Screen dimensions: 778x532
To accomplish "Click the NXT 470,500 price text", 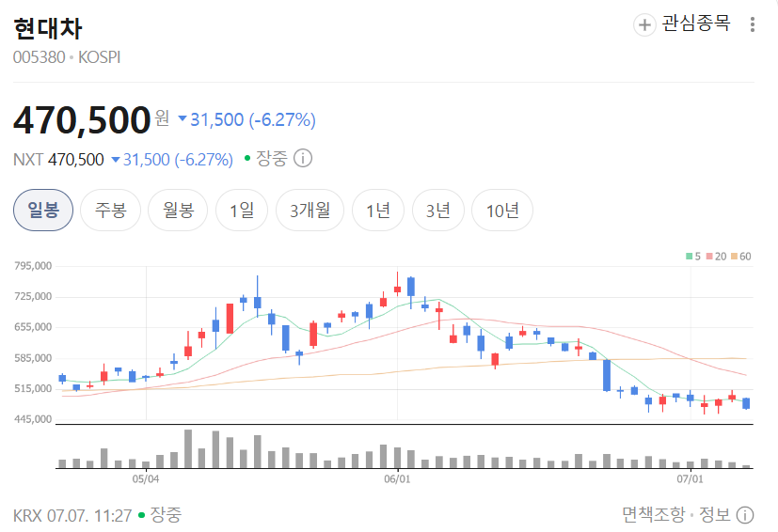I will (x=58, y=160).
